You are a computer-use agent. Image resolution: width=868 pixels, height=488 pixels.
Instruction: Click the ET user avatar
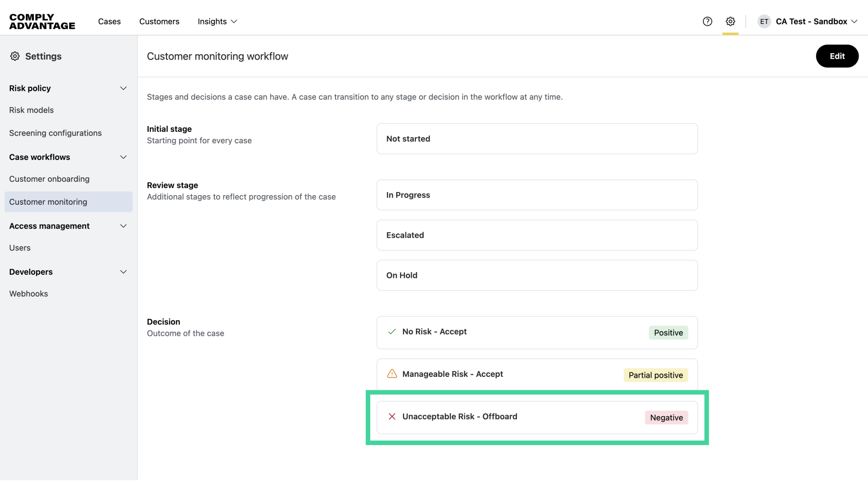pos(764,21)
